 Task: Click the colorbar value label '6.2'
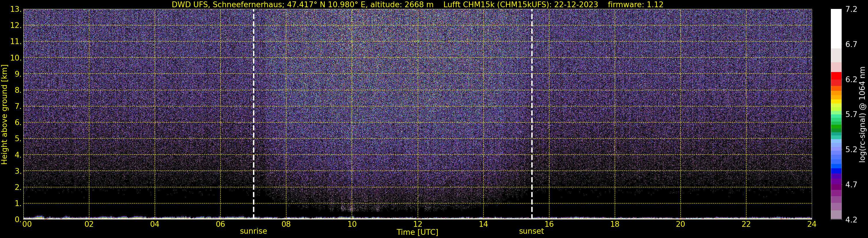point(851,80)
